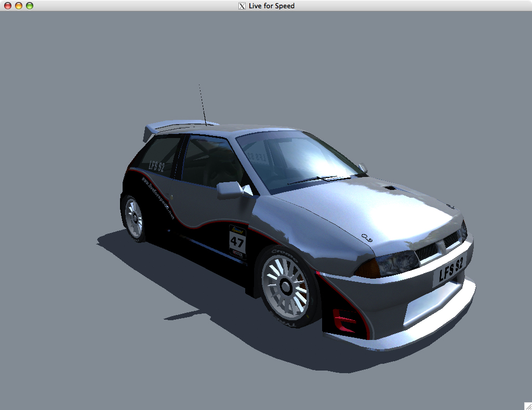Click the 'Live for Speed' title text
This screenshot has width=532, height=410.
(x=271, y=6)
